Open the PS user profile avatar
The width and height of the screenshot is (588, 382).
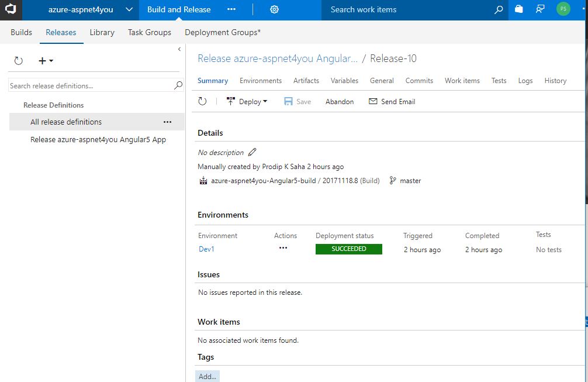pos(563,9)
